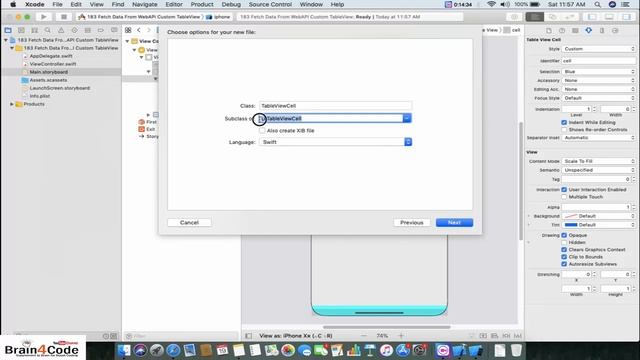Check Also create XIB file
640x360 pixels.
pos(262,131)
